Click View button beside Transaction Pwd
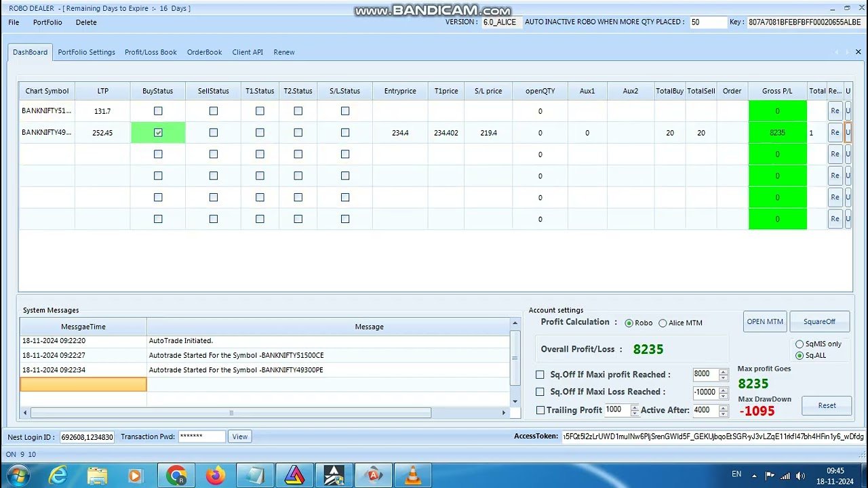 coord(240,436)
